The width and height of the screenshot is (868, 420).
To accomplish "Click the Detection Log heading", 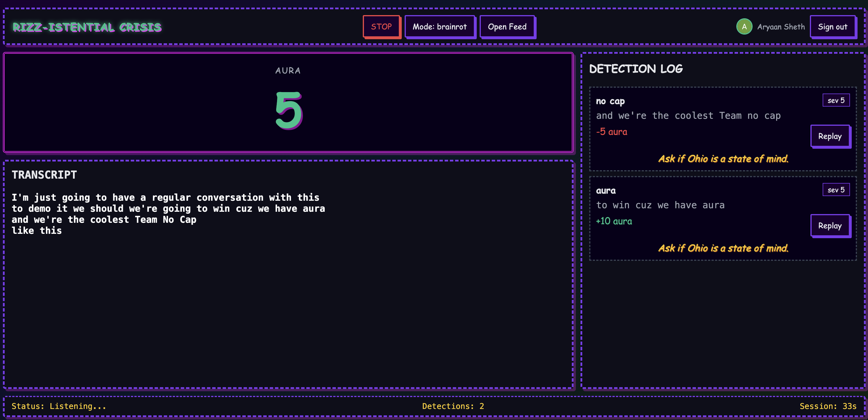I will click(x=635, y=69).
